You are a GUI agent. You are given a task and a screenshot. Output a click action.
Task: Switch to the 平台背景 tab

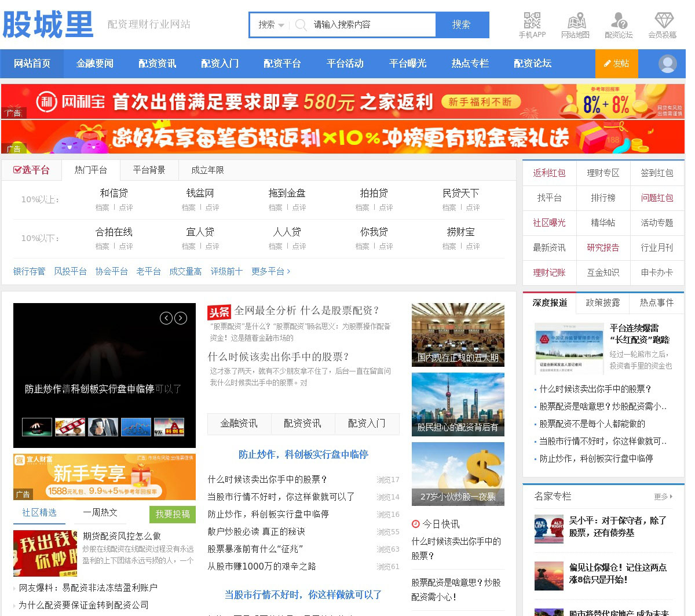tap(149, 170)
